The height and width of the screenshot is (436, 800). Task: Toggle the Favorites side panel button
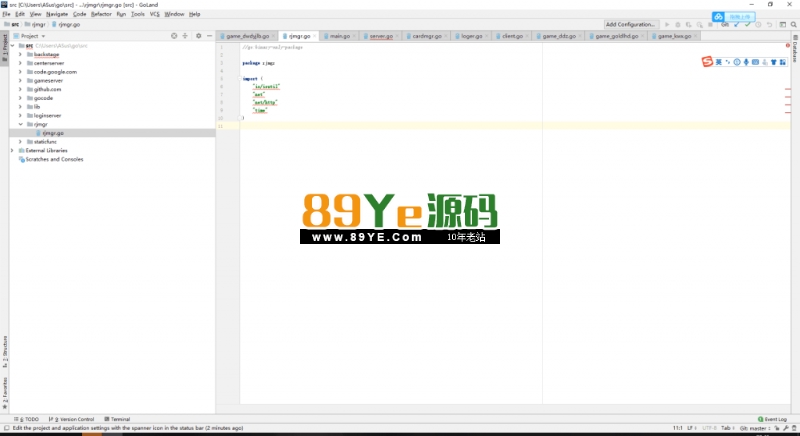(x=5, y=393)
